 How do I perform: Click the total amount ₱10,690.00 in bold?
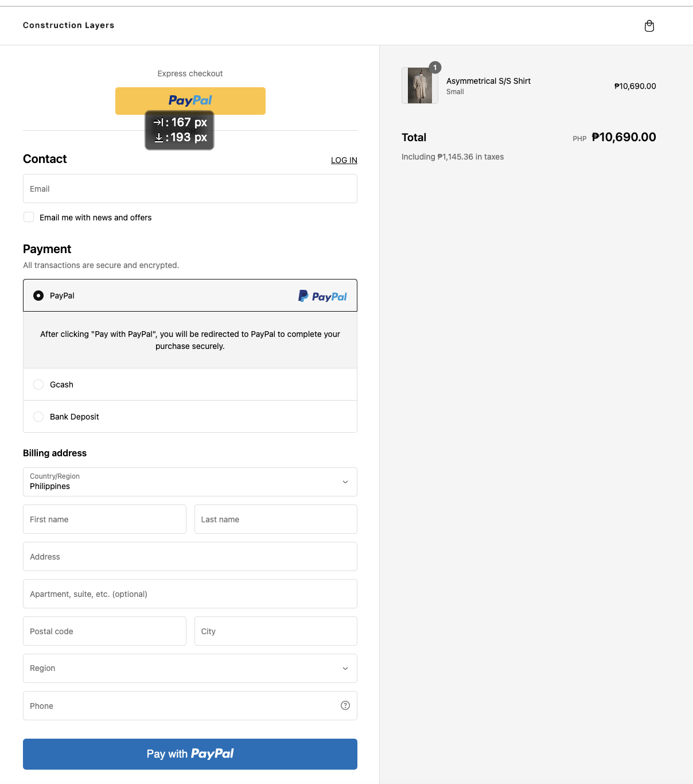(624, 137)
